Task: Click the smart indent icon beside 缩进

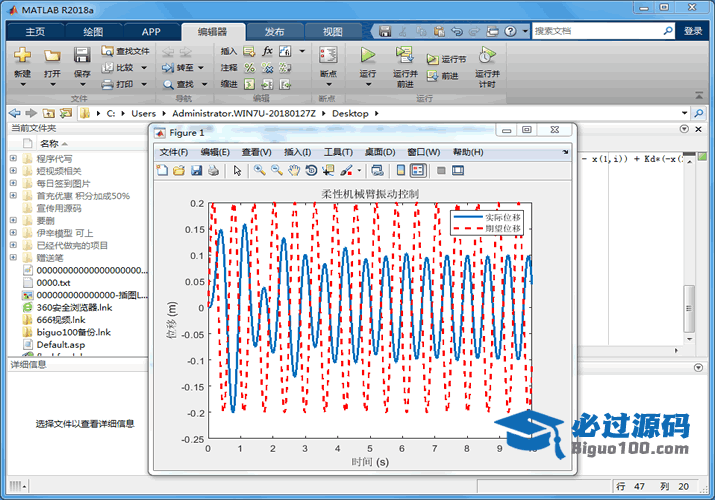Action: [249, 84]
